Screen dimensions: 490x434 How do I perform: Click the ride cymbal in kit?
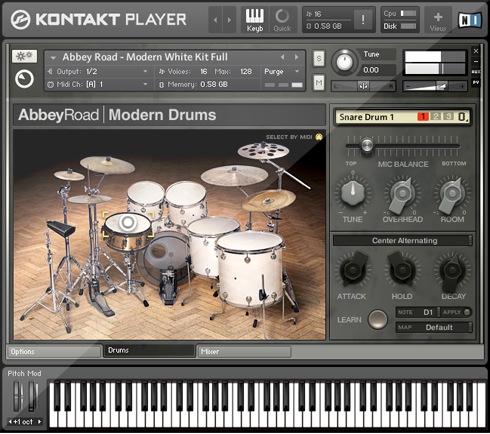[x=269, y=200]
